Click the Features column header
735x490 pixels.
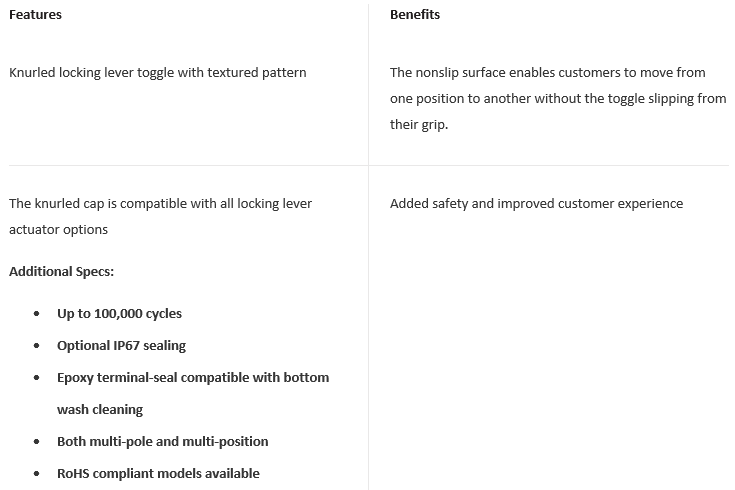(x=35, y=15)
